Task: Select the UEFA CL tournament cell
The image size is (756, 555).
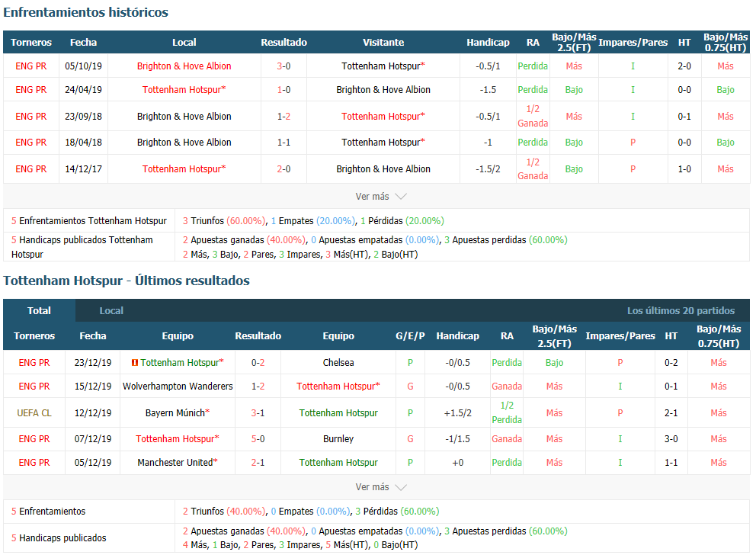Action: point(34,412)
